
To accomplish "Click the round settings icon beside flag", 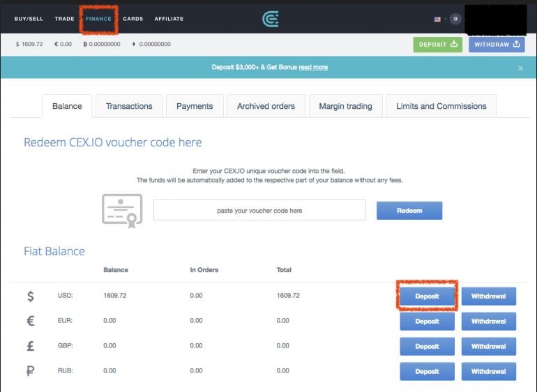I will [x=455, y=19].
